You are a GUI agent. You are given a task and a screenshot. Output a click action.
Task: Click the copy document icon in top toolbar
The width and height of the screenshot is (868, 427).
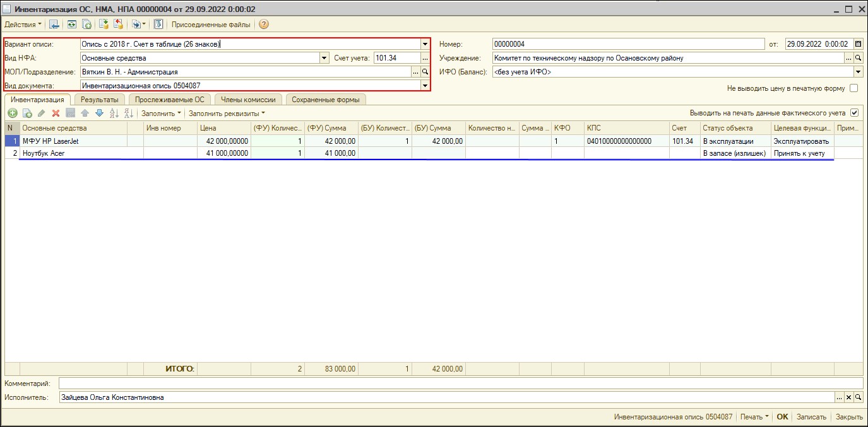86,25
